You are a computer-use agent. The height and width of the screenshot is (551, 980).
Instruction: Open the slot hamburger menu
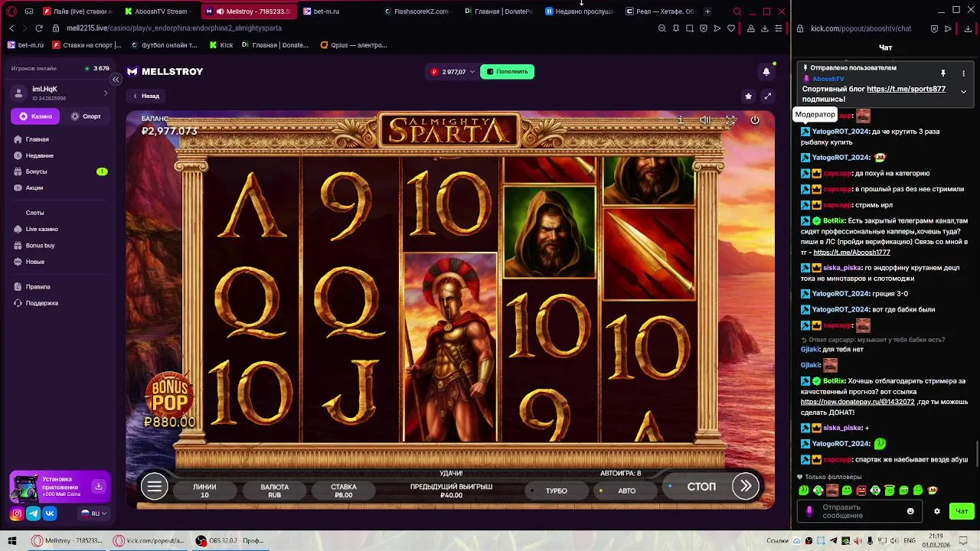pos(154,486)
